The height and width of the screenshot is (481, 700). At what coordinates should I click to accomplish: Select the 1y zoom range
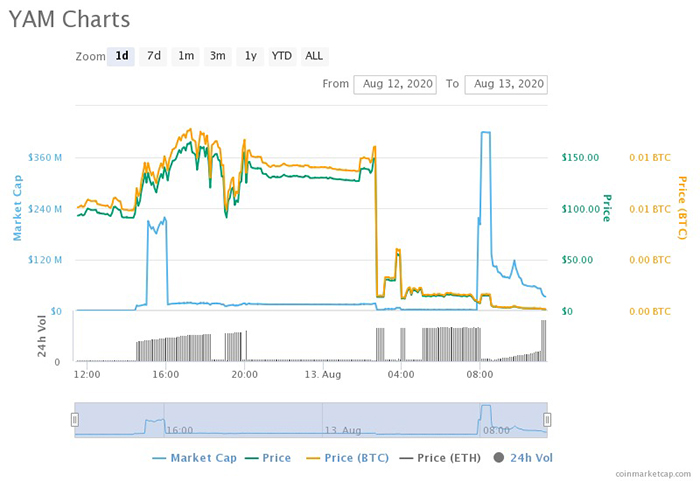[x=251, y=56]
